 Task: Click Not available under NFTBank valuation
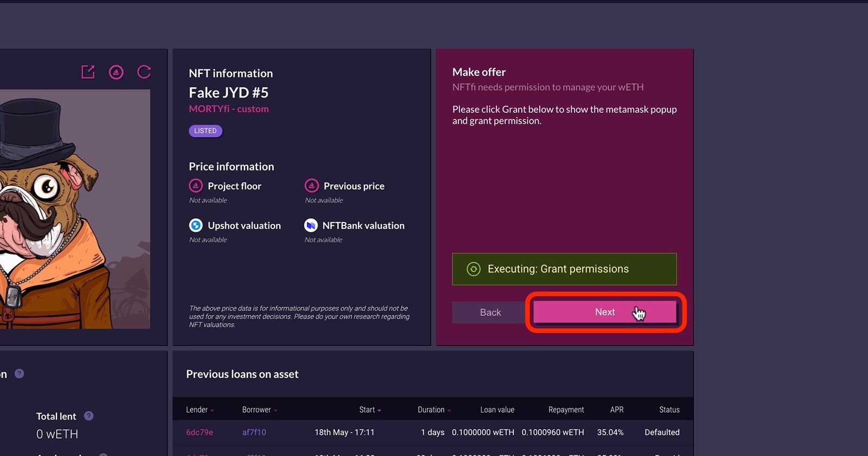[323, 240]
